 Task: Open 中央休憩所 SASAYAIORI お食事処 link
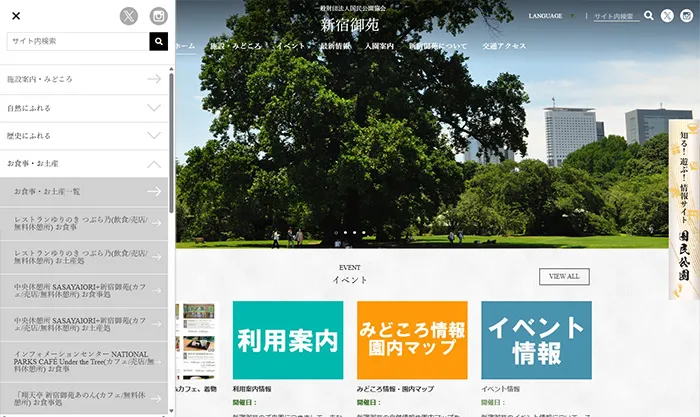coord(79,290)
